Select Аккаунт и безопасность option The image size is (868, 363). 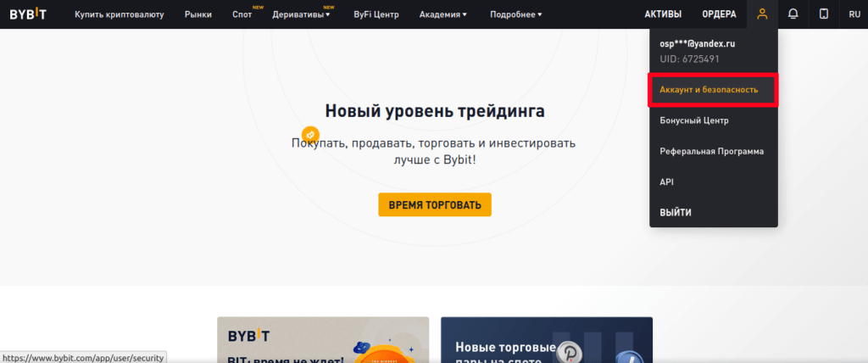pyautogui.click(x=713, y=89)
